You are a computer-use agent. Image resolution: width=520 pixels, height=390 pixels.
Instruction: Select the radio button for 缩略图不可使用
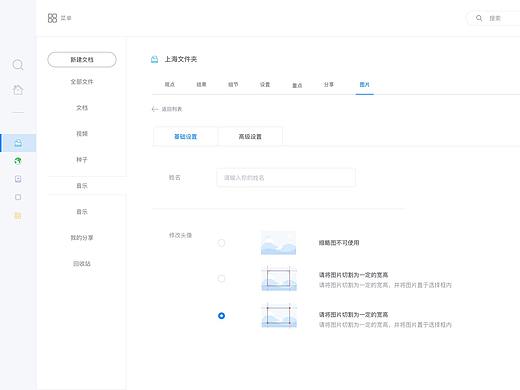(221, 243)
